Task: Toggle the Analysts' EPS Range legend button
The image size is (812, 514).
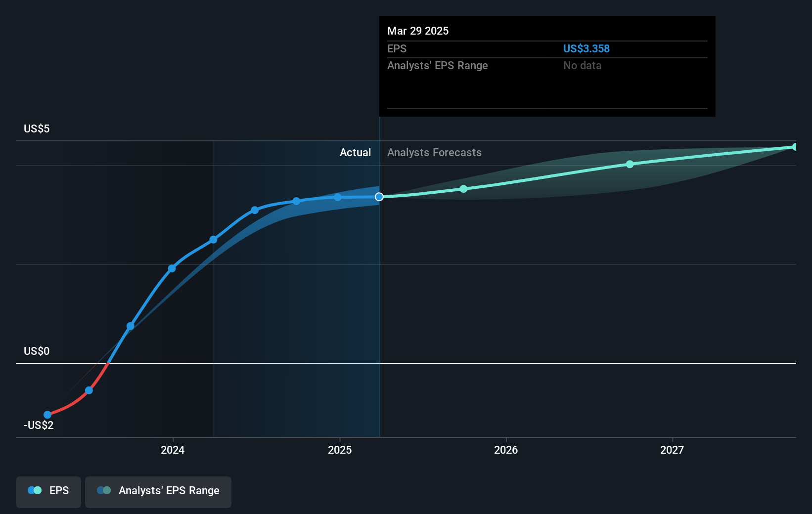Action: click(158, 492)
